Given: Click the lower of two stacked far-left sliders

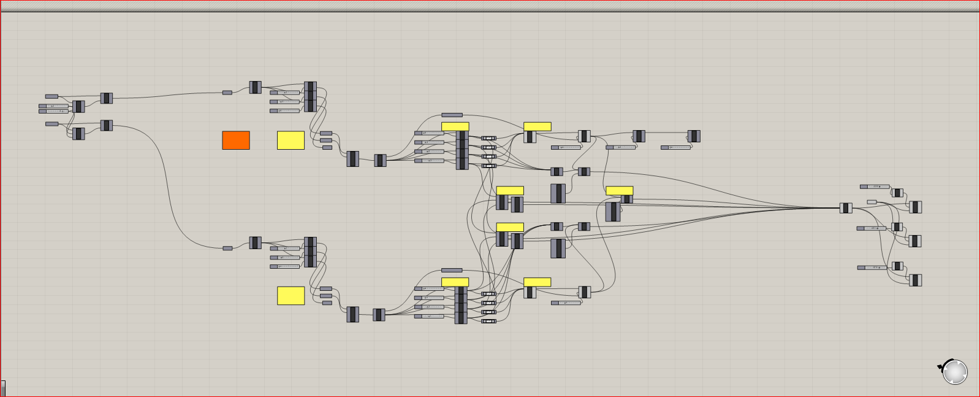Looking at the screenshot, I should [x=54, y=112].
